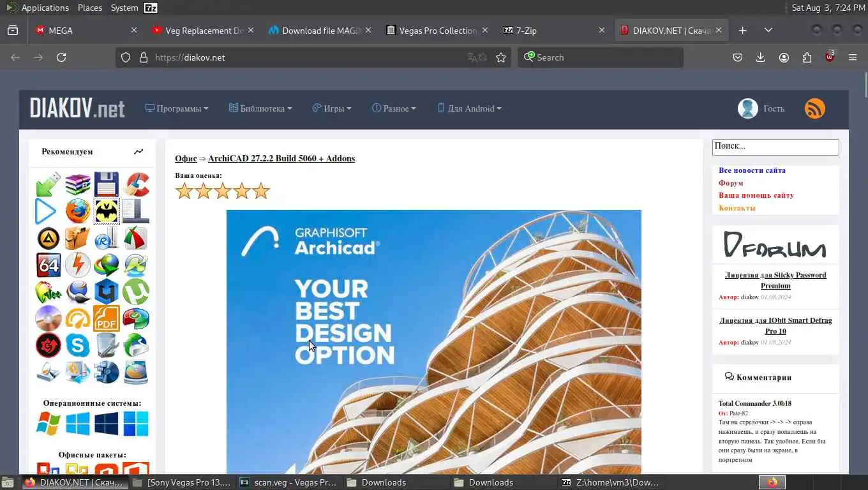Open the Applications menu in top panel

click(45, 8)
